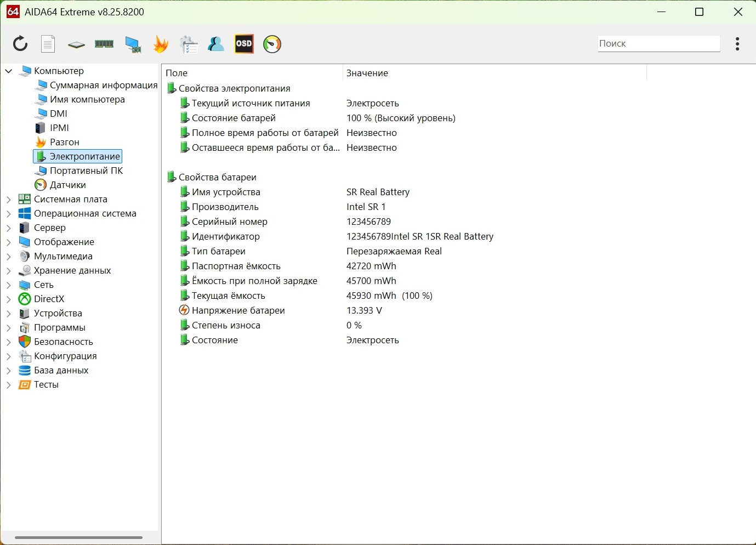Collapse the Компьютер tree node

[x=9, y=71]
